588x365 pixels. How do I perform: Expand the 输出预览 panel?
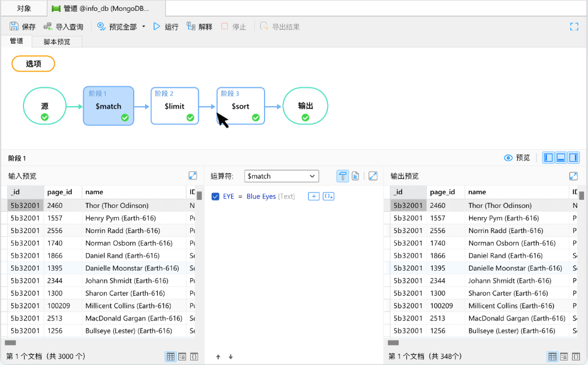click(573, 176)
